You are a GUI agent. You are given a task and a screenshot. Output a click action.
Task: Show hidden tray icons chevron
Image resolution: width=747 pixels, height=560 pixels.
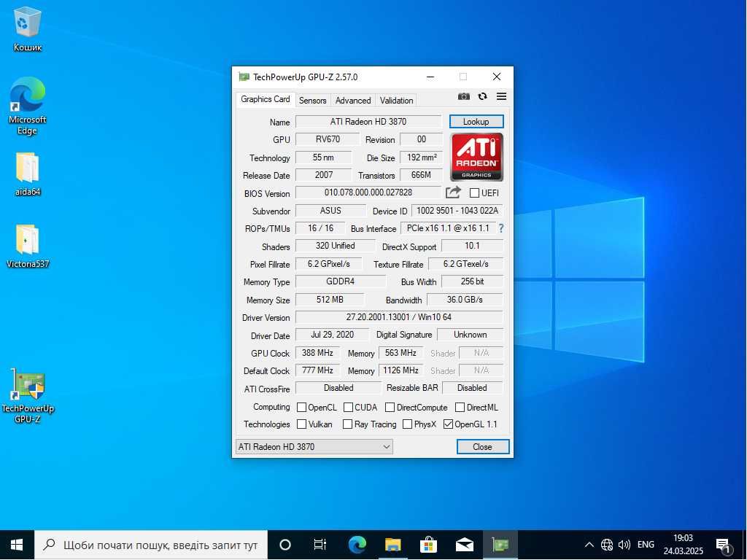[589, 545]
